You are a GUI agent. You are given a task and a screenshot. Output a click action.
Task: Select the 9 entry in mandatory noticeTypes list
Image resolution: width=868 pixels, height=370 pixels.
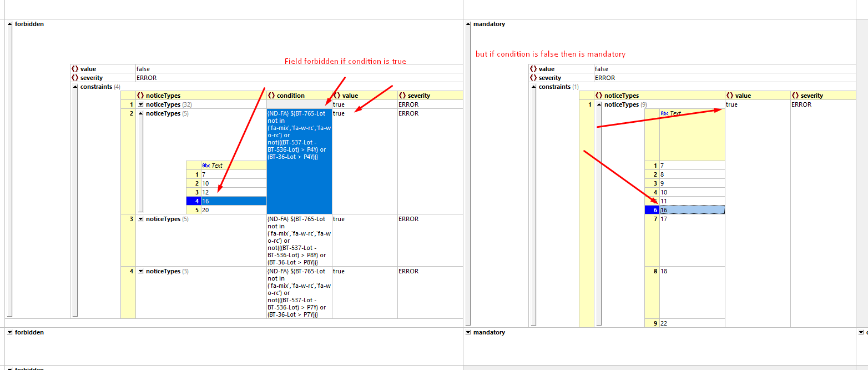692,183
